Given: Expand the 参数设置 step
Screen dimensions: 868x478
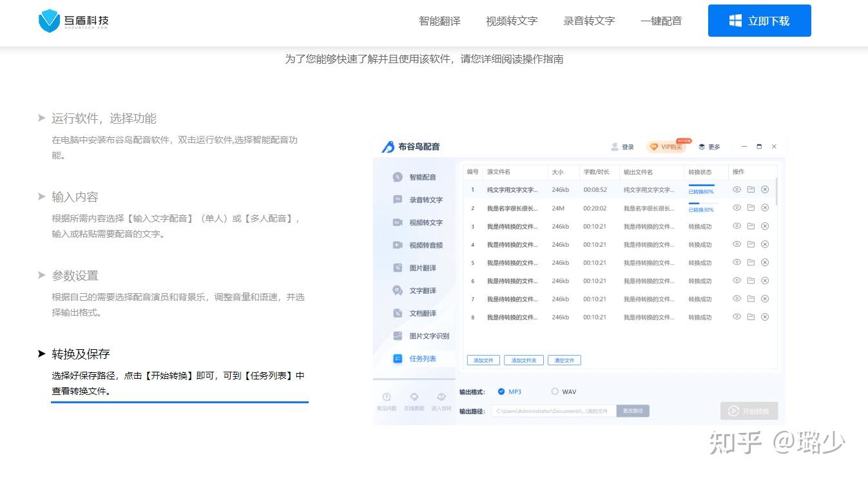Looking at the screenshot, I should [75, 276].
